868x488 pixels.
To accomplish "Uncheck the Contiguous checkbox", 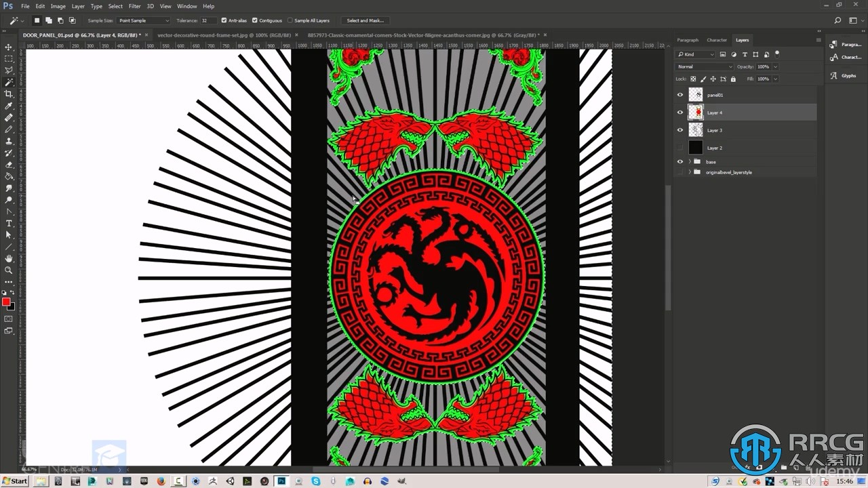I will tap(255, 20).
